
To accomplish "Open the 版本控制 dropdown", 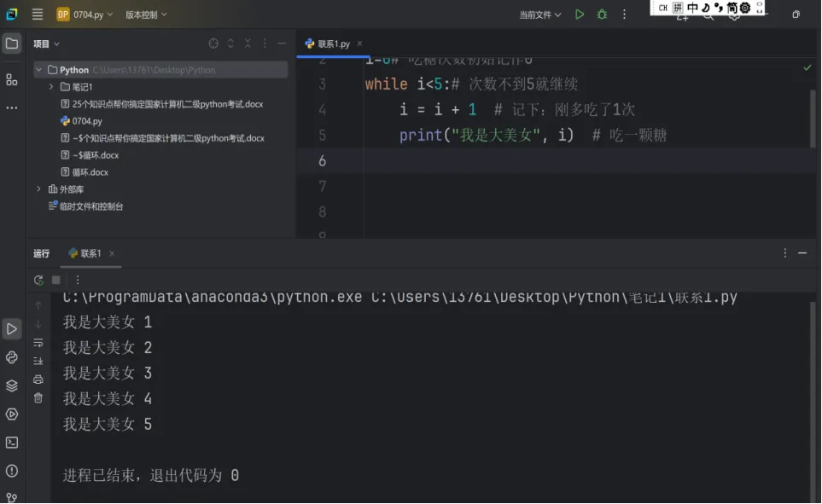I will 146,14.
